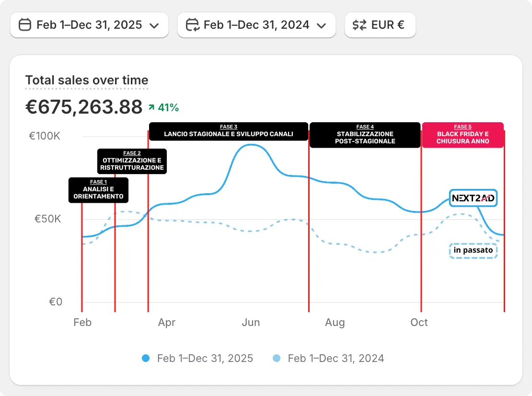The width and height of the screenshot is (532, 396).
Task: Click the currency exchange icon beside EUR
Action: pos(359,25)
